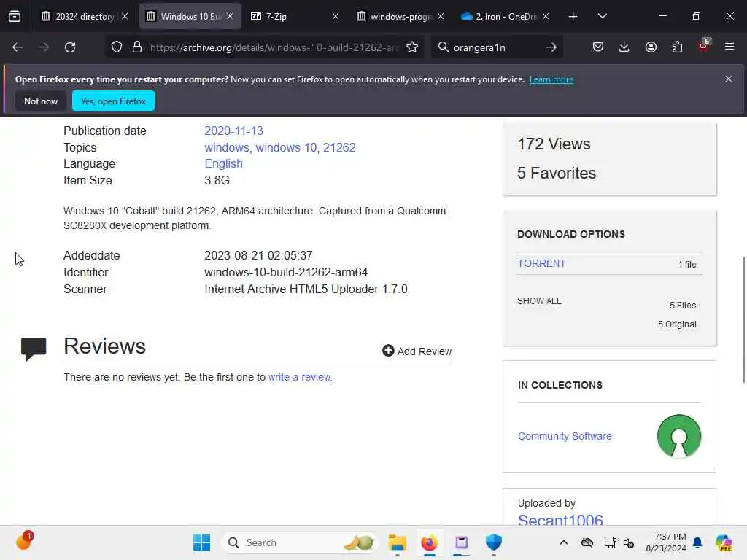View site security lock info
The image size is (747, 560).
click(x=137, y=47)
